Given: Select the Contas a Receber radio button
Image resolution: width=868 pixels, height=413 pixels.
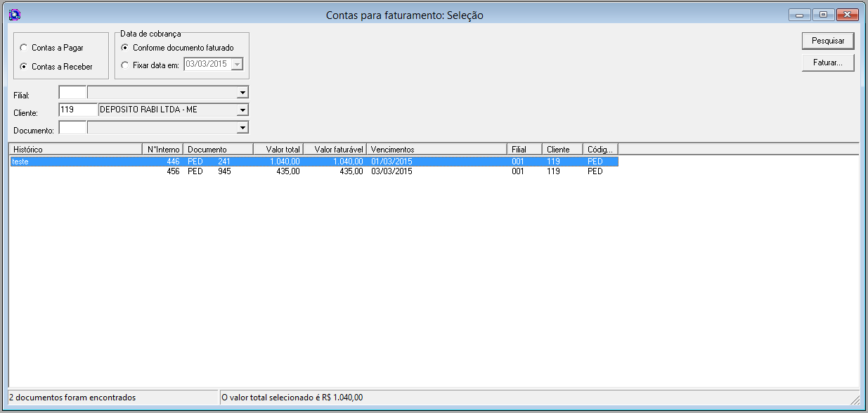Looking at the screenshot, I should click(24, 67).
